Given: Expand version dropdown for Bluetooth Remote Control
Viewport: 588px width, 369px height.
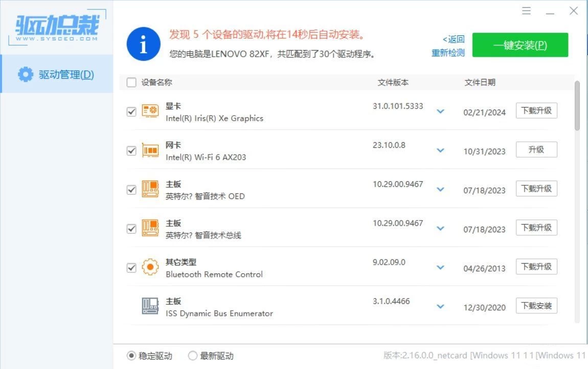Looking at the screenshot, I should [441, 268].
